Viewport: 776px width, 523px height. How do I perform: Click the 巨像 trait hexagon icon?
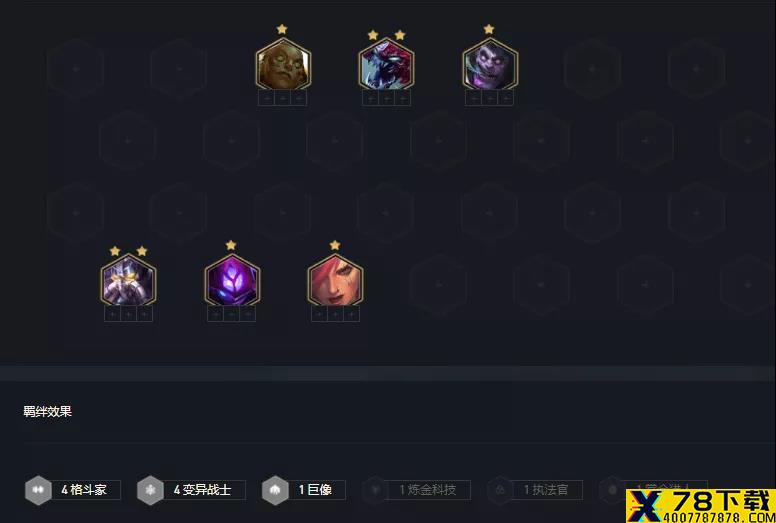pyautogui.click(x=275, y=490)
